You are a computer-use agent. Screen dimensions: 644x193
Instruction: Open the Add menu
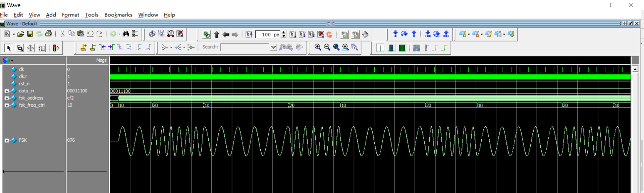(x=51, y=15)
